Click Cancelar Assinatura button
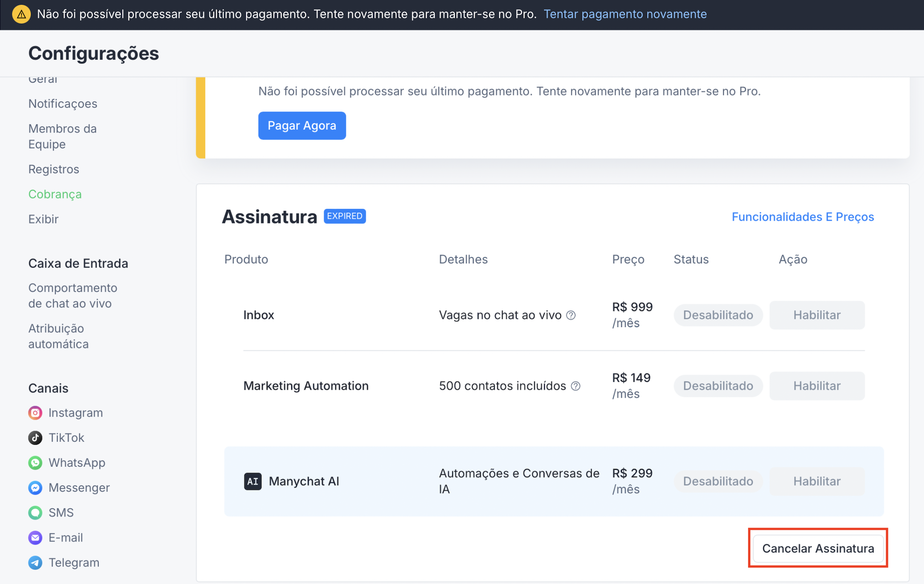Screen dimensions: 924x584 [818, 548]
